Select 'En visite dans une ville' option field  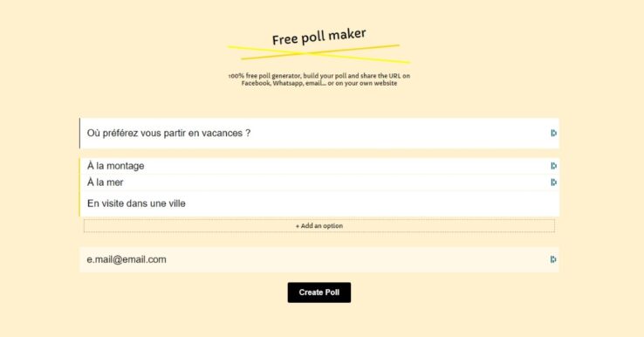[x=319, y=203]
